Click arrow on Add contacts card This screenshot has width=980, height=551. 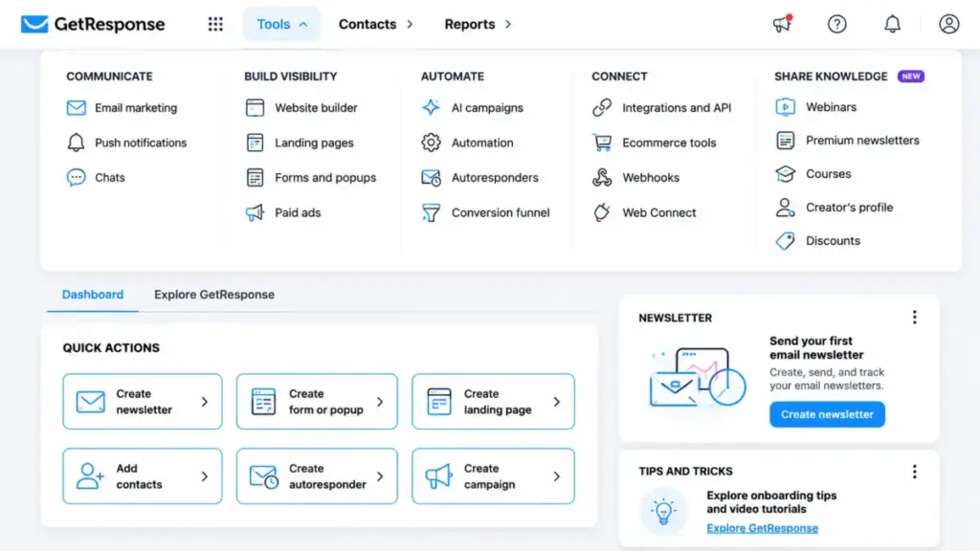[205, 476]
